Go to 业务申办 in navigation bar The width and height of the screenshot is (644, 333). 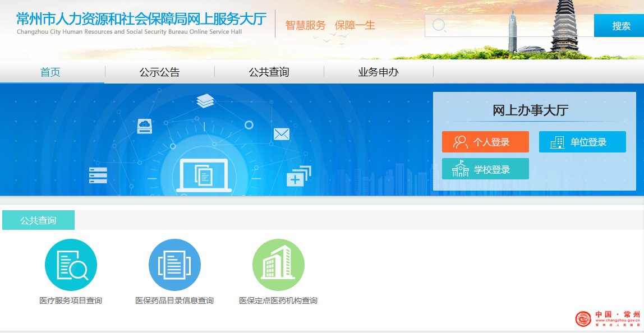pyautogui.click(x=379, y=72)
